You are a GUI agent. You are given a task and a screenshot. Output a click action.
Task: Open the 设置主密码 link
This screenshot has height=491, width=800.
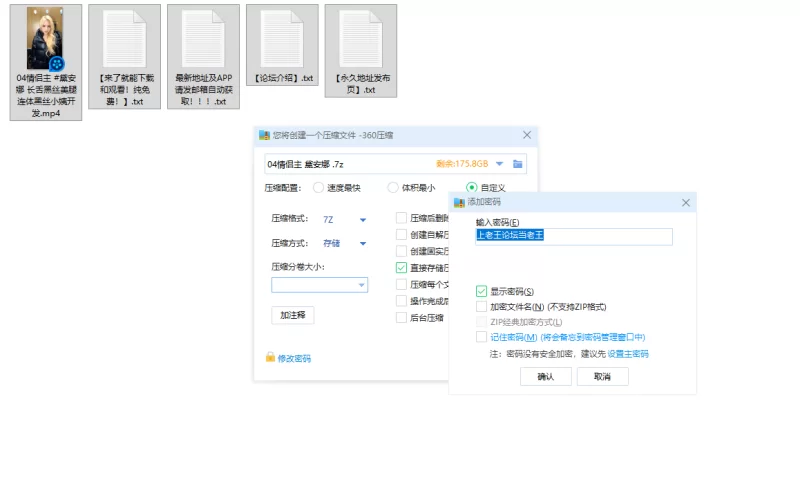tap(628, 354)
